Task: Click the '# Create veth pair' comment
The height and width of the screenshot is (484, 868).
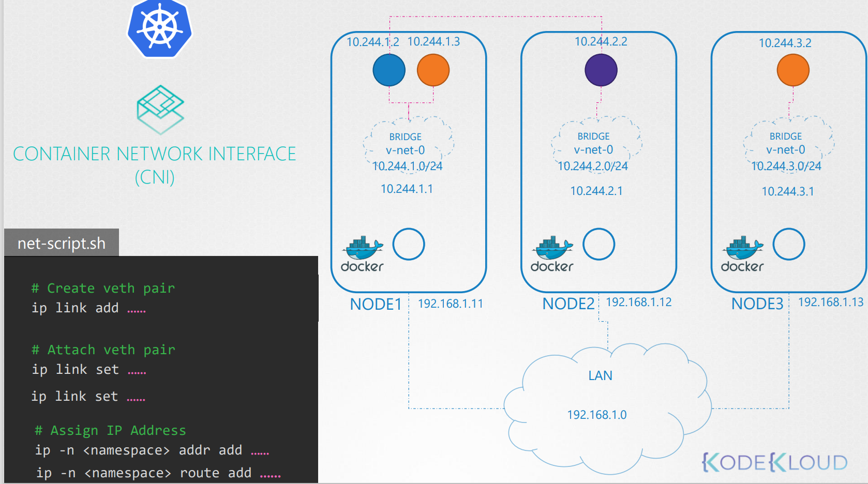Action: [103, 288]
